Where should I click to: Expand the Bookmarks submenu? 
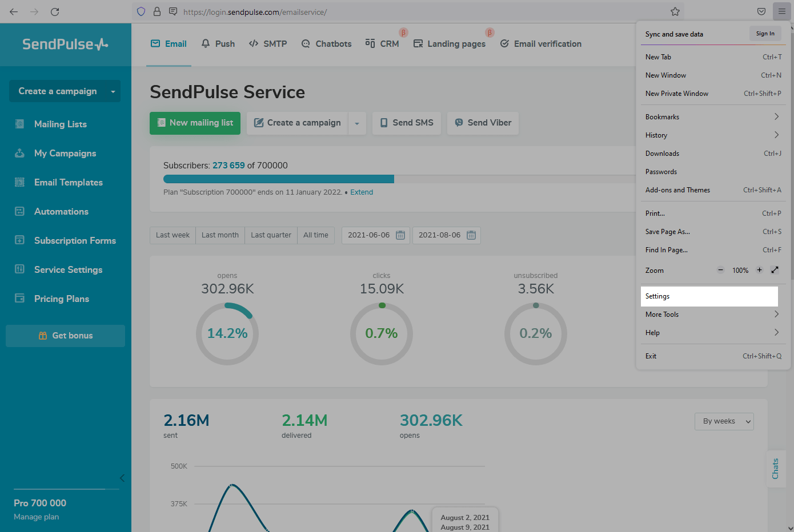[x=712, y=116]
